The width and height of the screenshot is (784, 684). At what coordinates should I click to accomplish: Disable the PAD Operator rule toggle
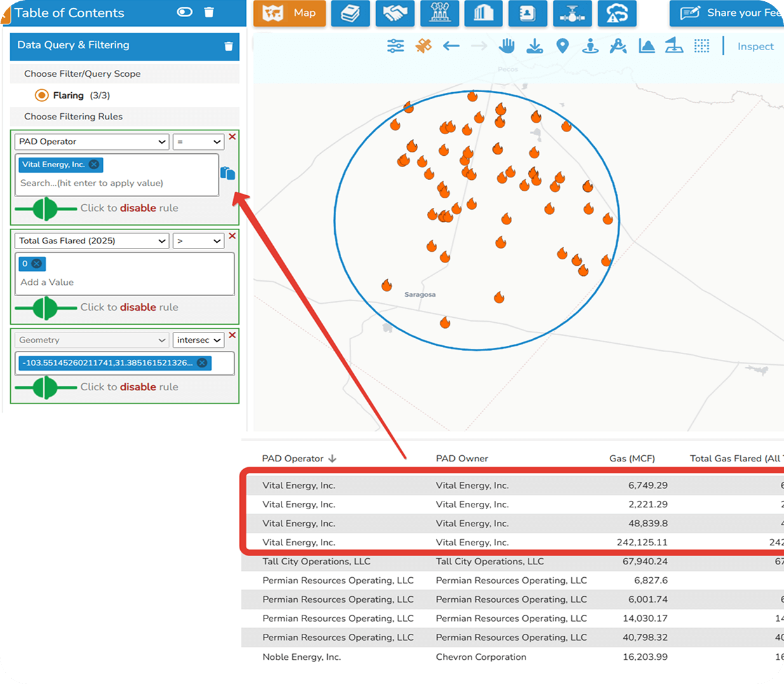click(x=46, y=208)
